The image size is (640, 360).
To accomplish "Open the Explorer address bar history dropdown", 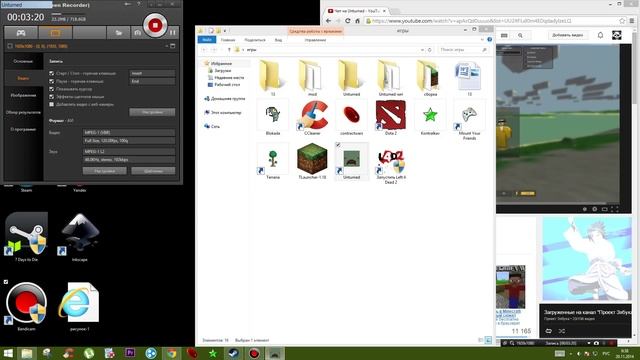I will tap(422, 50).
